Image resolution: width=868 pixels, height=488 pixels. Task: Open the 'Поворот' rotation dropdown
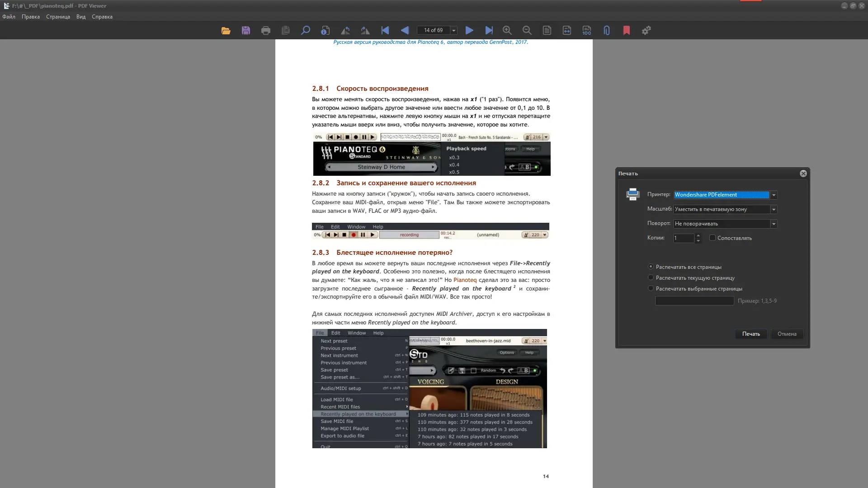[x=773, y=224]
